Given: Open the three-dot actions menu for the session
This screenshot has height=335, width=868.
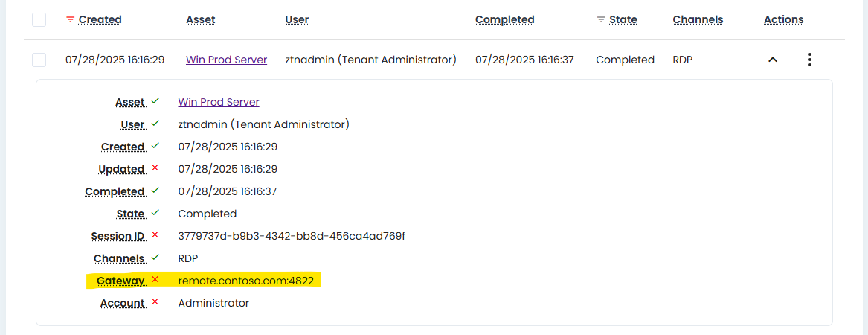Looking at the screenshot, I should [x=810, y=60].
